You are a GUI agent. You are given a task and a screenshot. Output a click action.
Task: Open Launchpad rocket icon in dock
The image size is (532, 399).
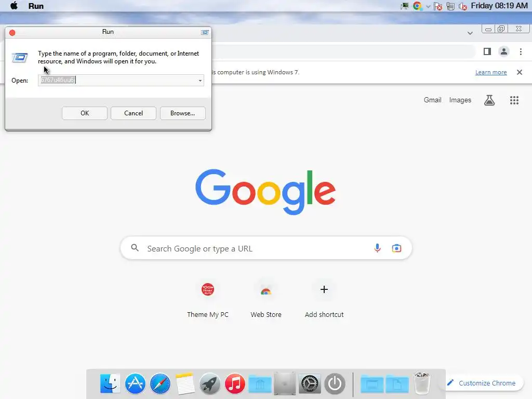tap(210, 384)
